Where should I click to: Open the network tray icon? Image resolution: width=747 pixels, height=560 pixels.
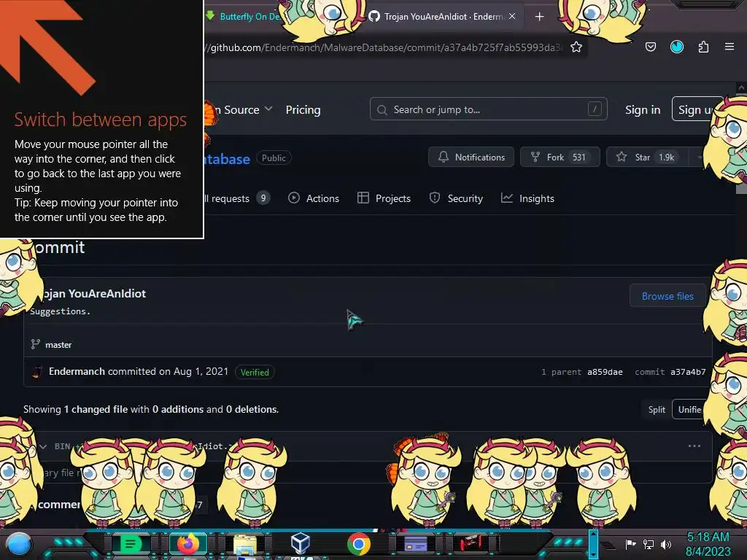click(649, 544)
